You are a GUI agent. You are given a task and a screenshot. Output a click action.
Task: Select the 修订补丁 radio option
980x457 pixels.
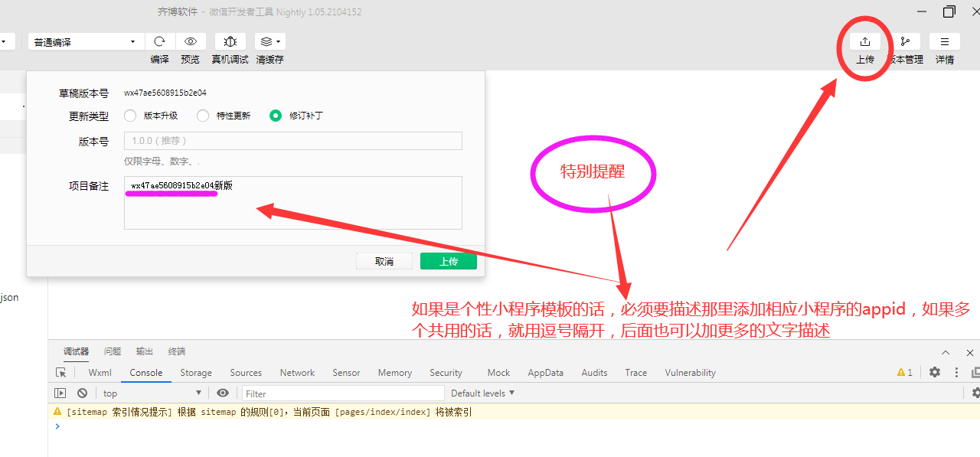276,116
